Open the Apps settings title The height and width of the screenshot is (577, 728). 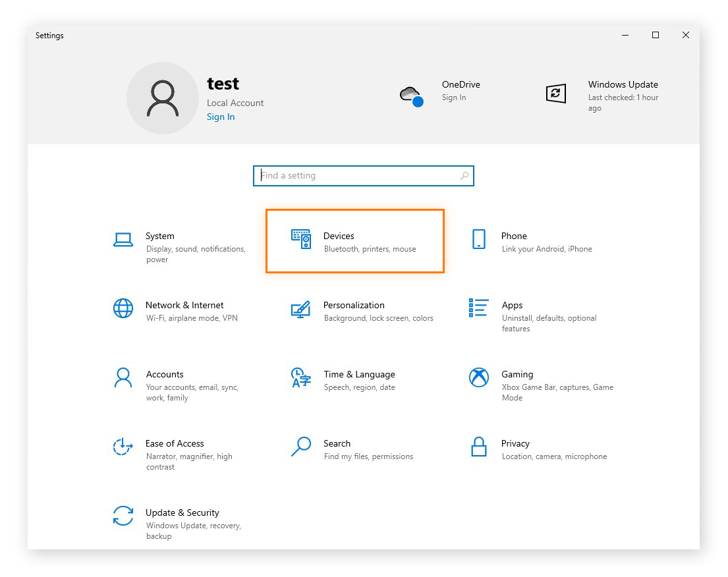[512, 305]
